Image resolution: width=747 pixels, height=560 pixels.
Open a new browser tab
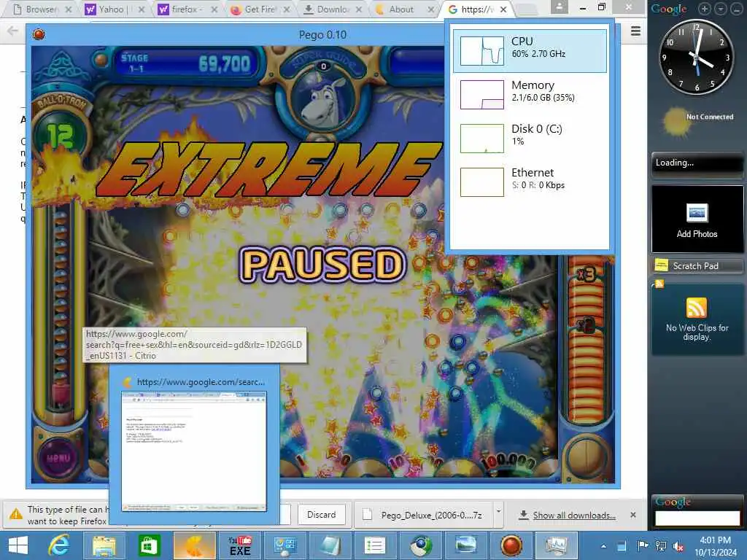tap(525, 9)
